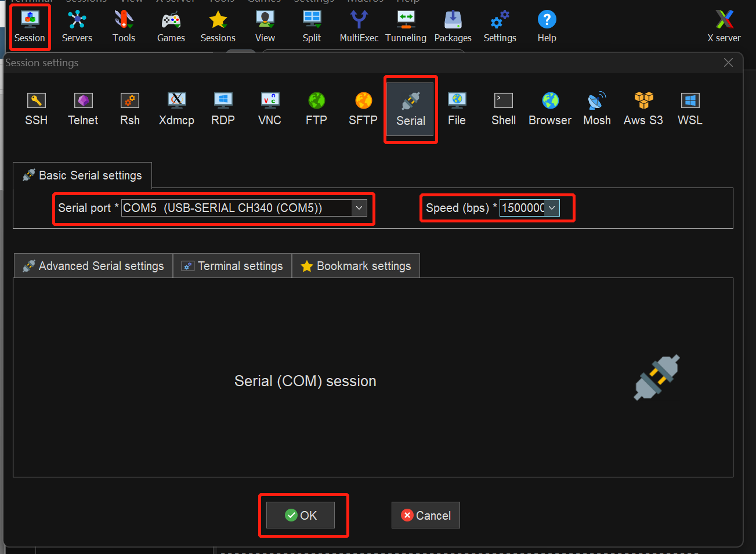Viewport: 756px width, 554px height.
Task: Expand the Speed (bps) dropdown arrow
Action: 552,208
